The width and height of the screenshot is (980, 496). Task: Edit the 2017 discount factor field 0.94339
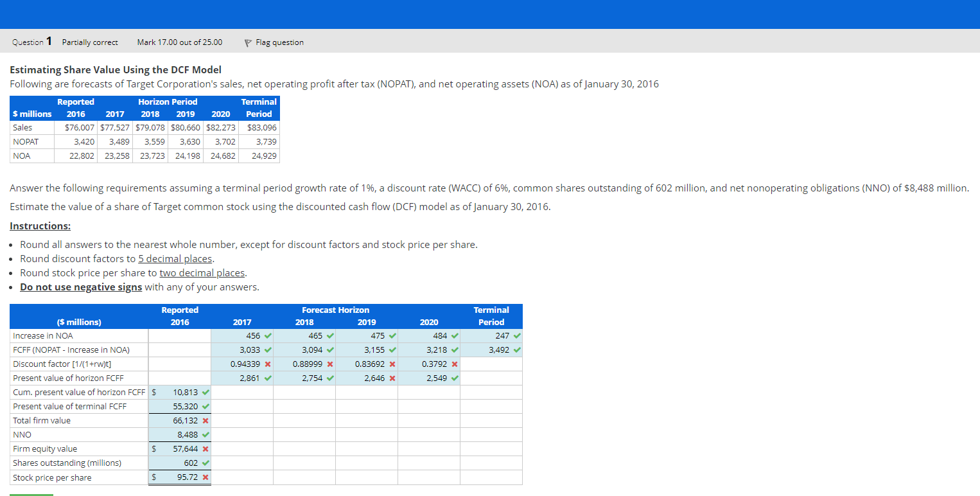242,364
